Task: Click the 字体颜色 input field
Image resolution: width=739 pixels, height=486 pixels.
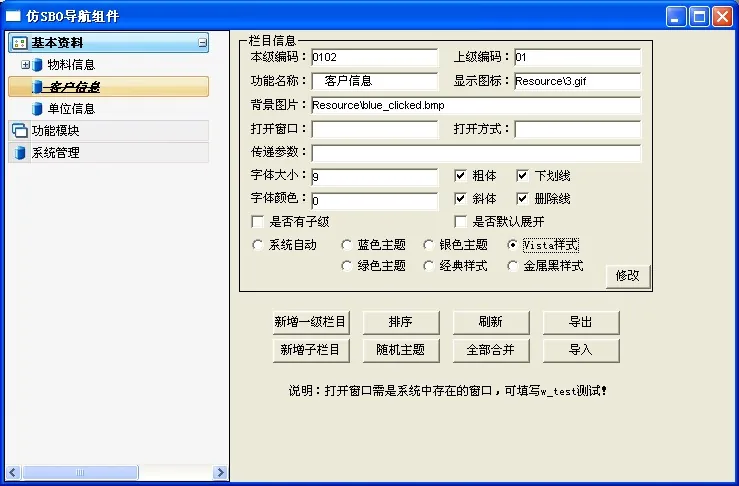Action: click(375, 201)
